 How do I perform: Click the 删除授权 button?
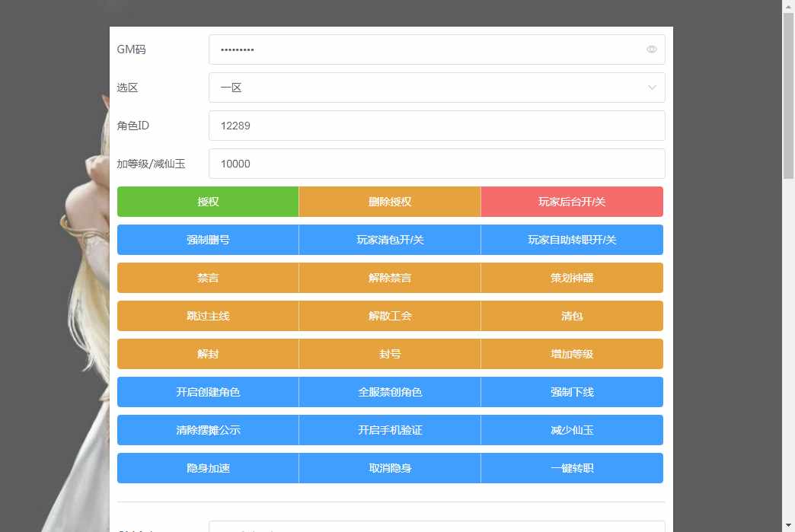click(390, 202)
